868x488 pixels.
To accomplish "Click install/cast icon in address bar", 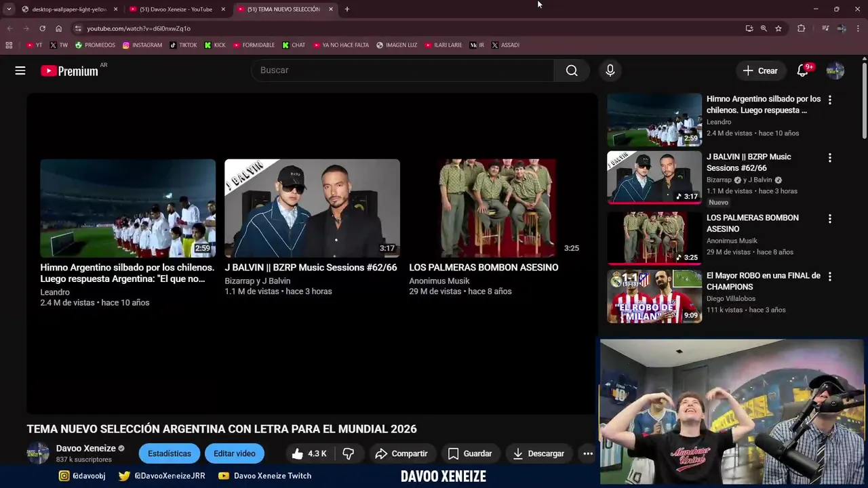I will point(749,28).
